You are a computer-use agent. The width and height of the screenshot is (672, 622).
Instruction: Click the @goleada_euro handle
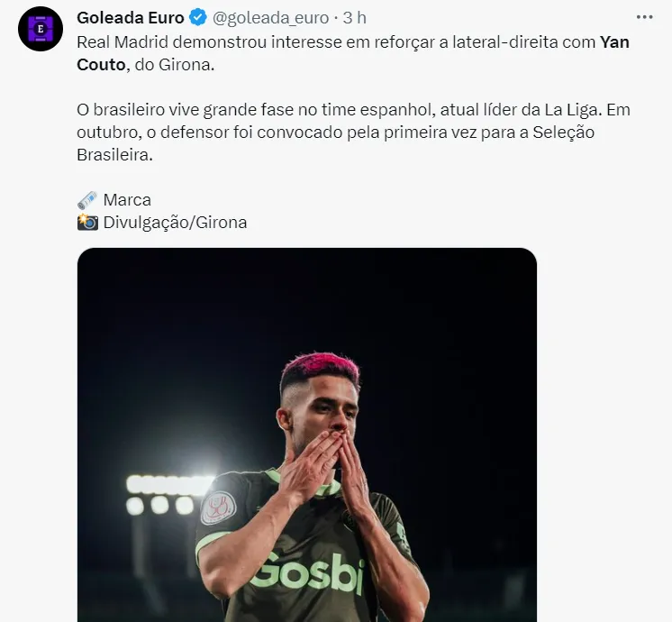coord(270,18)
